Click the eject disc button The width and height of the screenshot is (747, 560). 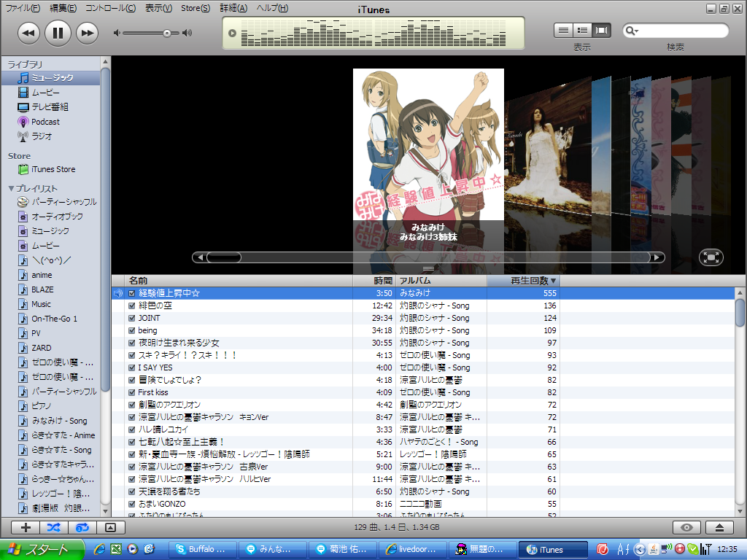point(720,528)
